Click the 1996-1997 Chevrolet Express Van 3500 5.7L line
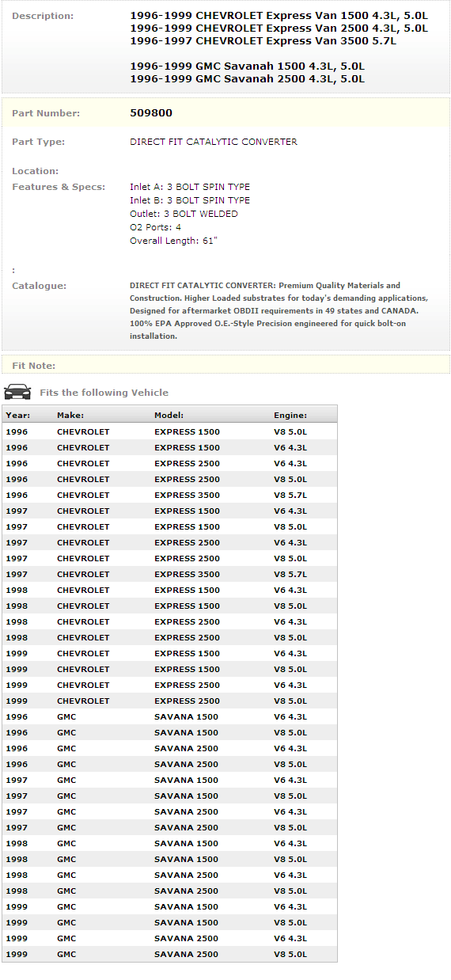The width and height of the screenshot is (451, 980). pos(263,41)
